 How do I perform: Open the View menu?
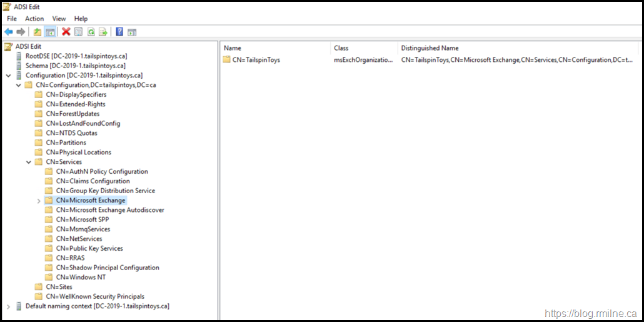(59, 19)
